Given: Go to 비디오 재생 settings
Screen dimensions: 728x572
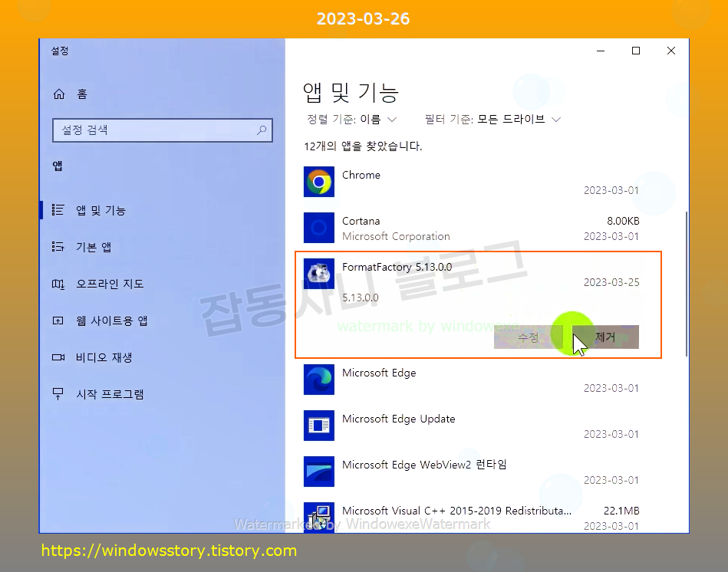Looking at the screenshot, I should 104,357.
